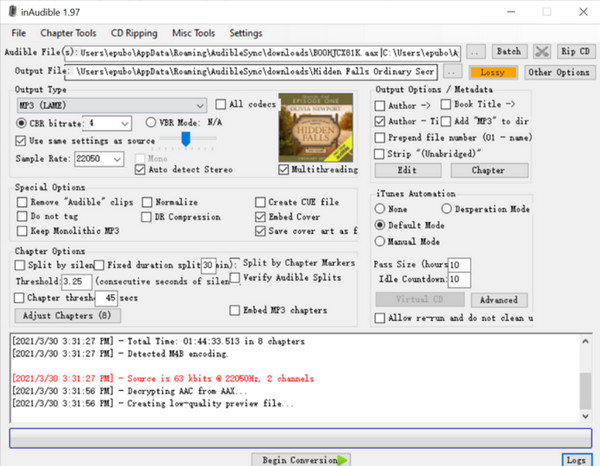This screenshot has height=466, width=600.
Task: Select the CBR bitrate radio button
Action: tap(21, 123)
